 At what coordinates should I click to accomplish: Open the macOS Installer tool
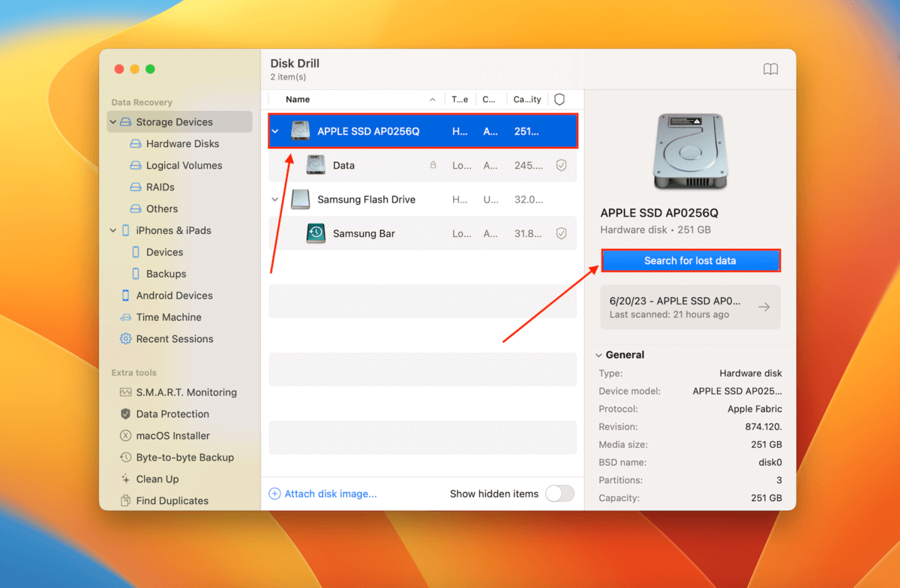click(x=172, y=436)
